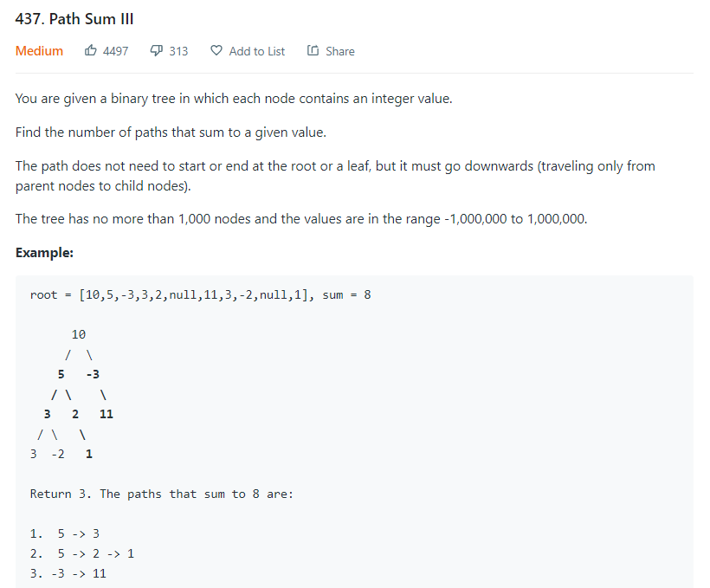The height and width of the screenshot is (588, 710).
Task: Click the tree node labeled -3
Action: coord(93,374)
